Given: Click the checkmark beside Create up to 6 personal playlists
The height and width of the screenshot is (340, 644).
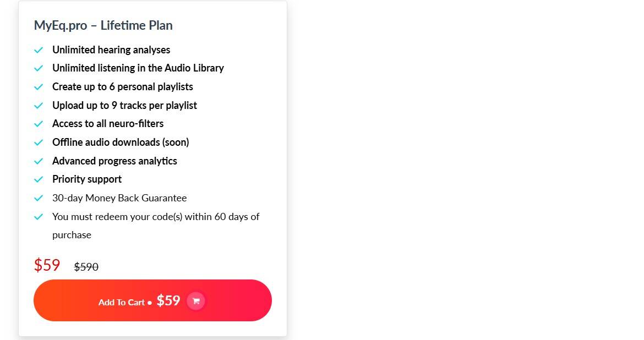Looking at the screenshot, I should 39,86.
